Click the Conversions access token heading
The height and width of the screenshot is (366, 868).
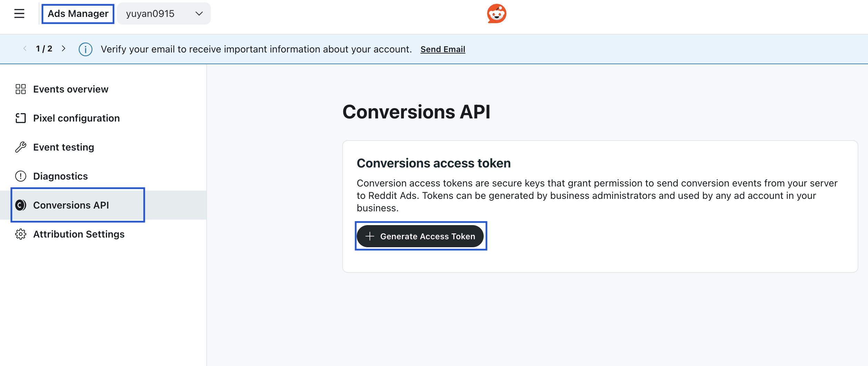pyautogui.click(x=434, y=163)
